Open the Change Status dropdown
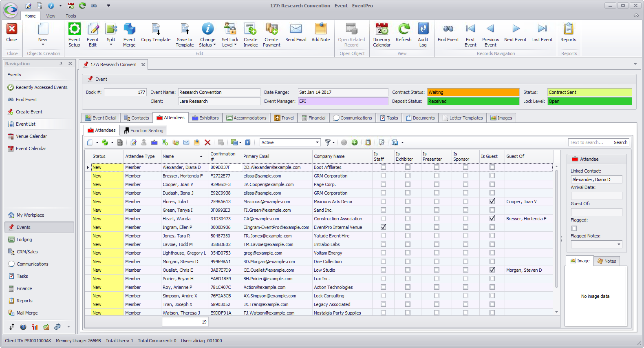 [x=214, y=45]
